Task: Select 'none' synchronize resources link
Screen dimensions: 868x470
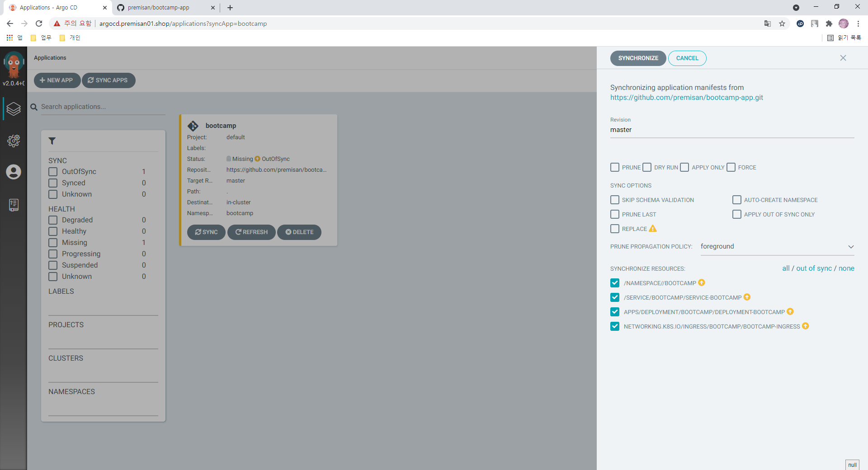Action: pyautogui.click(x=846, y=268)
